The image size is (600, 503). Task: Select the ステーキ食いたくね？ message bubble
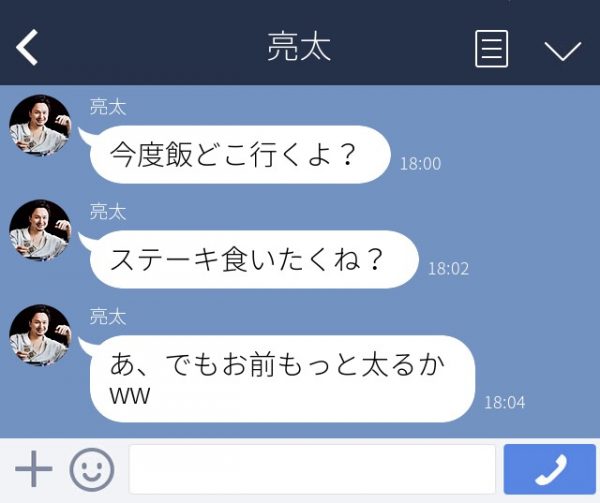(254, 259)
